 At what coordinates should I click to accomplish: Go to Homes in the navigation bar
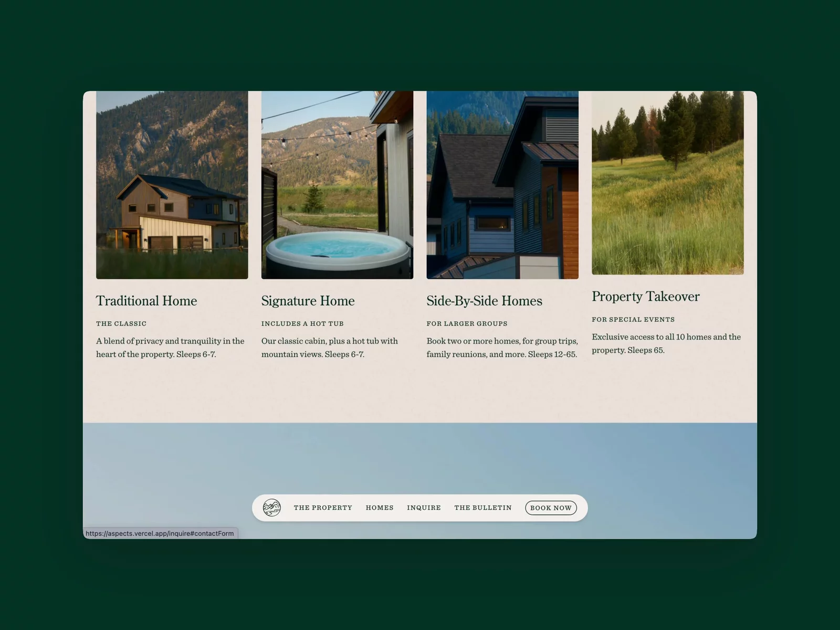click(x=380, y=508)
